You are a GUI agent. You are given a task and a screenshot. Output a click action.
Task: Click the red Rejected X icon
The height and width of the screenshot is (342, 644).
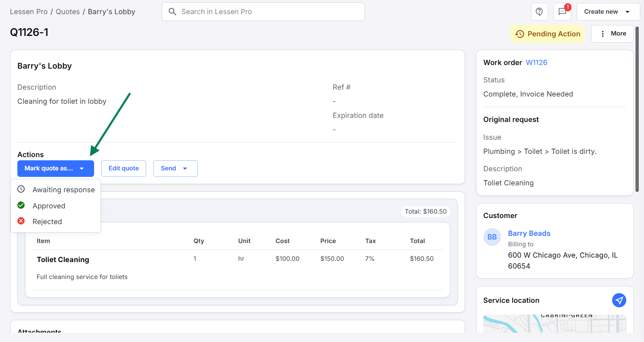tap(21, 221)
